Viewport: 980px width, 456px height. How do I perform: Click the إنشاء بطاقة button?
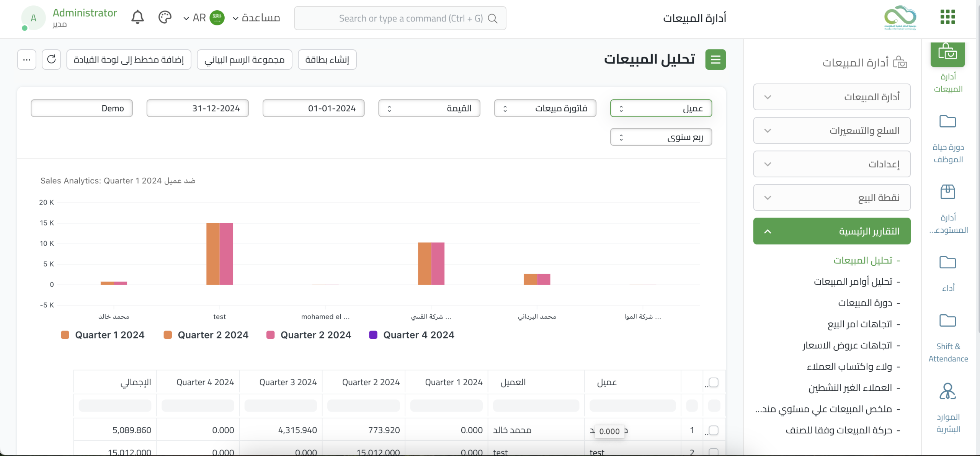327,59
